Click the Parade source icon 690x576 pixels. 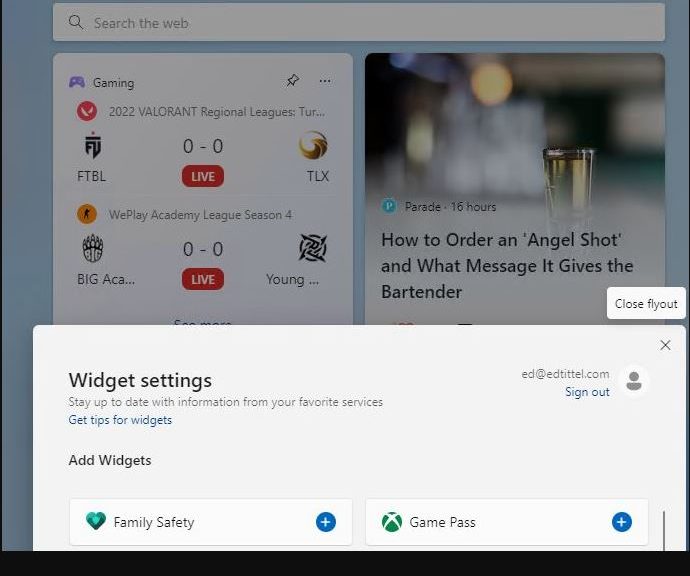pyautogui.click(x=389, y=206)
